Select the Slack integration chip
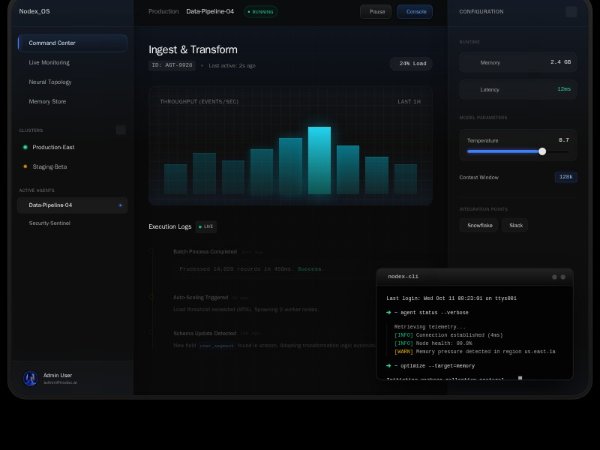Image resolution: width=600 pixels, height=450 pixels. coord(516,225)
